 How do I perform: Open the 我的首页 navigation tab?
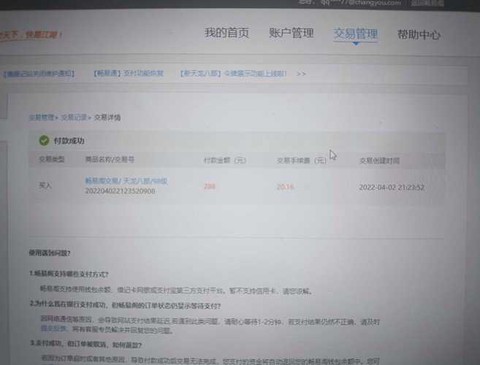227,33
